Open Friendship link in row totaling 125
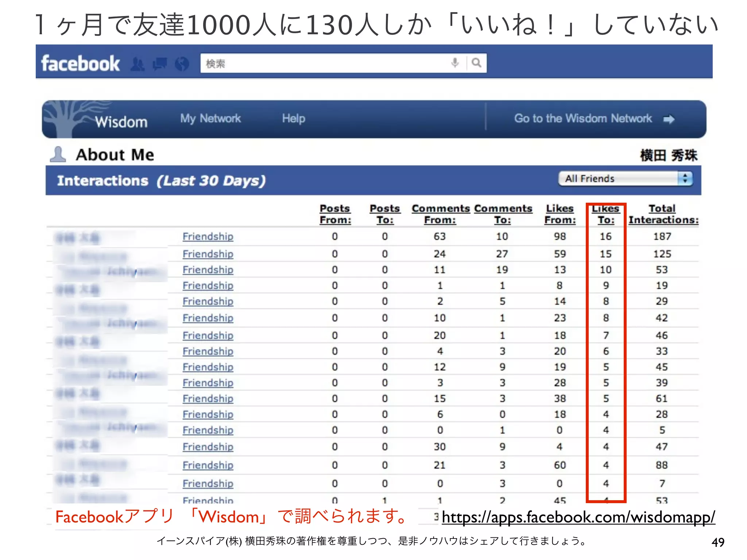747x560 pixels. point(208,254)
